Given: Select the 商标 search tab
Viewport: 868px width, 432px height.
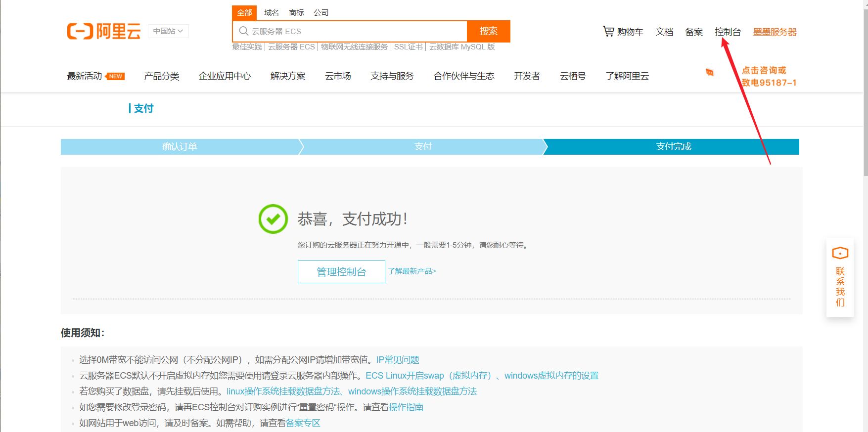Looking at the screenshot, I should (296, 13).
